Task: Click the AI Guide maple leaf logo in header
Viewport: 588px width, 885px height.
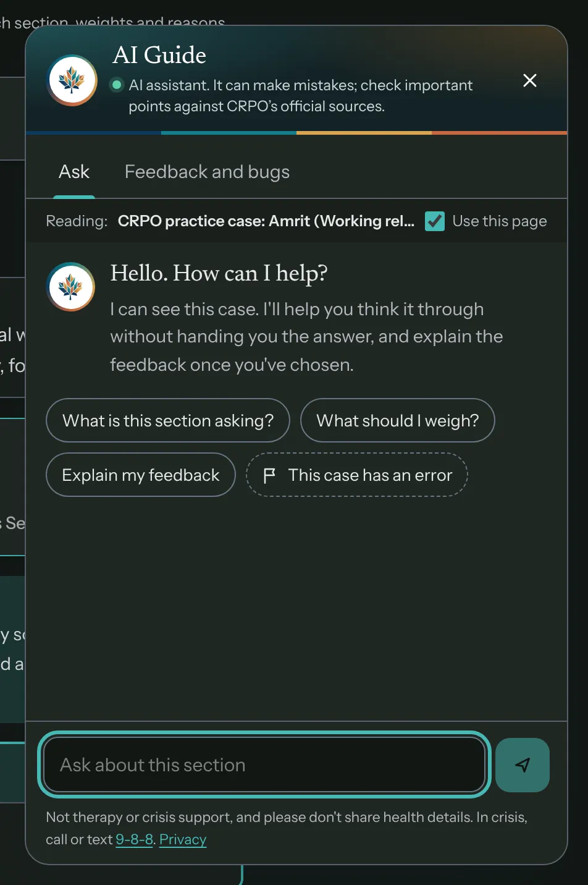Action: pyautogui.click(x=72, y=80)
